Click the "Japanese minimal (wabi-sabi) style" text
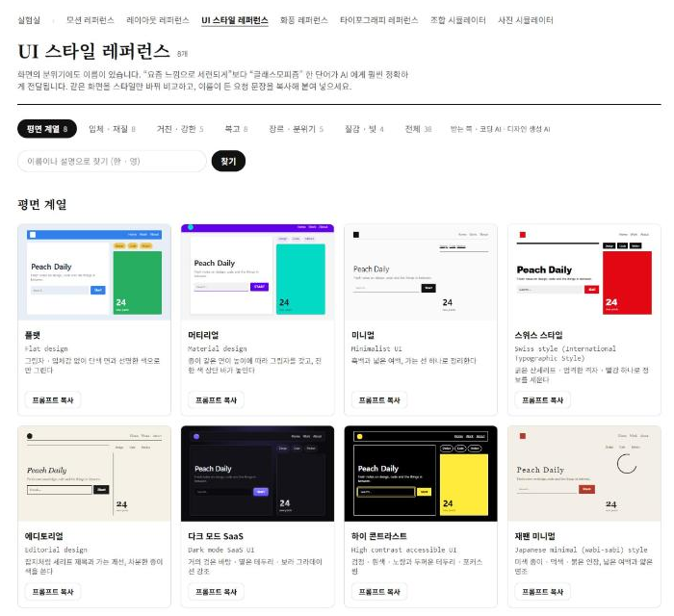674x616 pixels. (582, 550)
